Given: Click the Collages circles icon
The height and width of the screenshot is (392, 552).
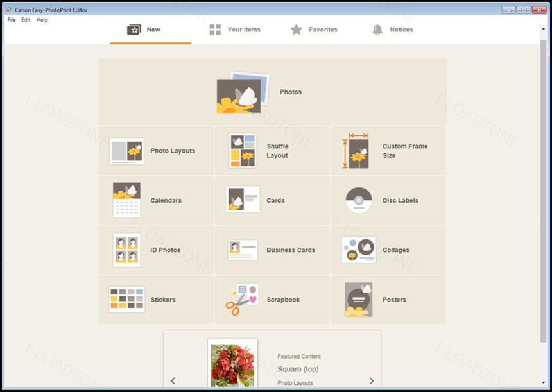Looking at the screenshot, I should (x=359, y=250).
